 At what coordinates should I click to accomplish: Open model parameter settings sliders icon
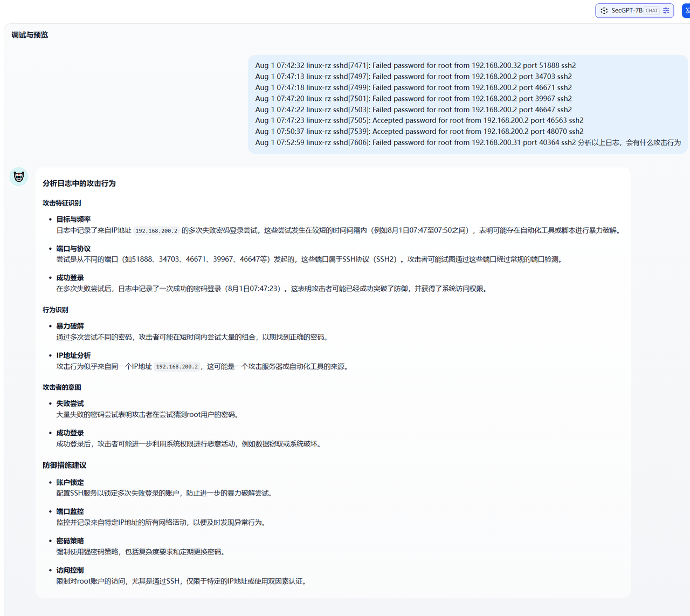tap(666, 11)
